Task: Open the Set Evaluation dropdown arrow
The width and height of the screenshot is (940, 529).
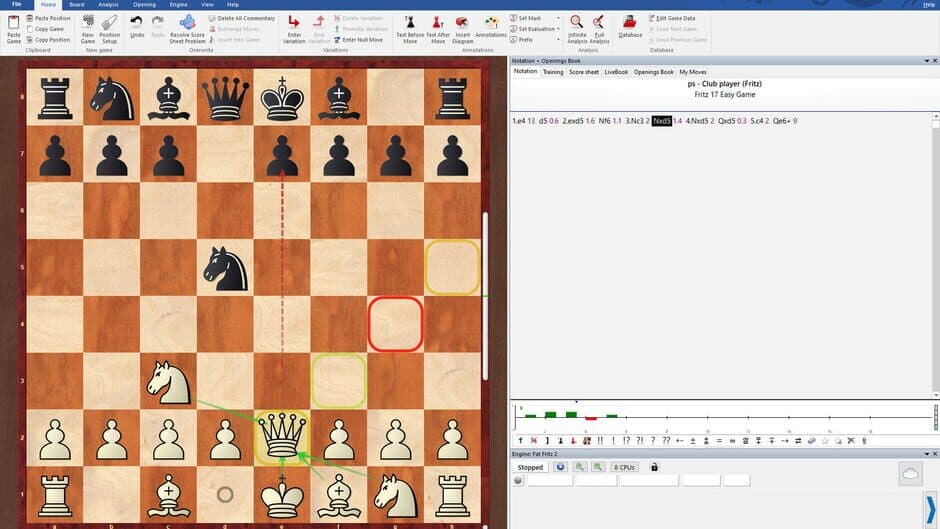Action: pos(558,29)
